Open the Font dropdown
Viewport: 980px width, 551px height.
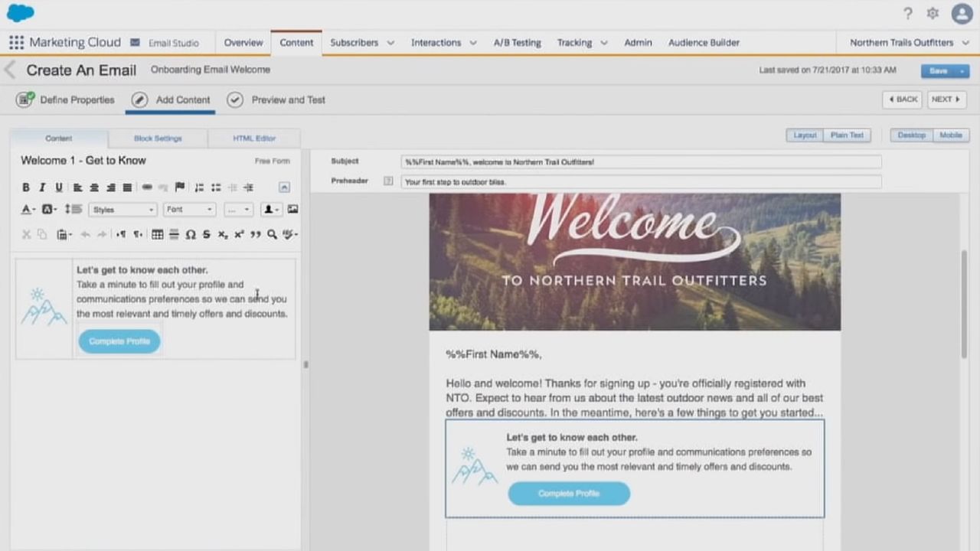pyautogui.click(x=189, y=210)
